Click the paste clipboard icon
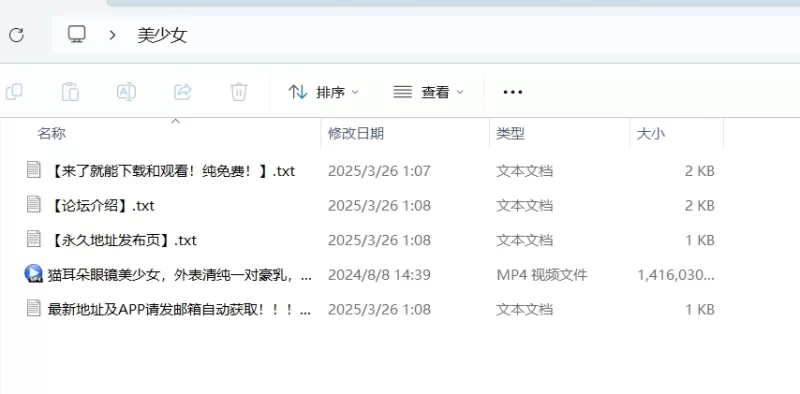 point(70,92)
